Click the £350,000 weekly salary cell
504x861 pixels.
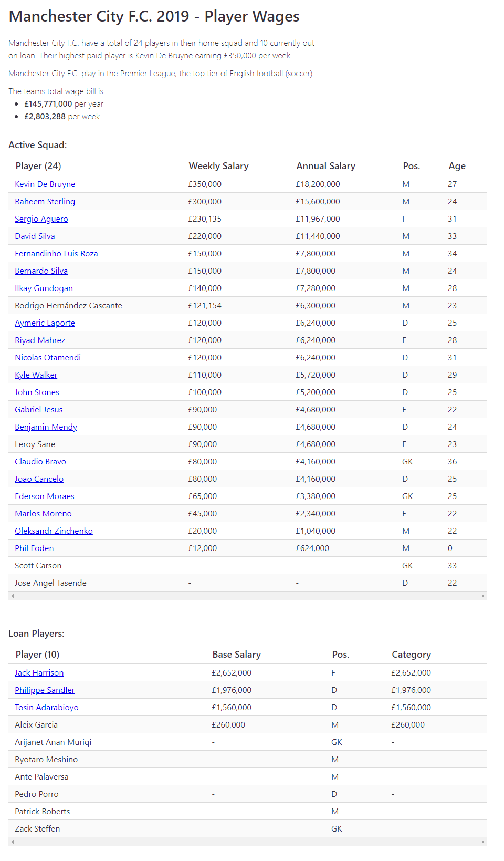[205, 184]
